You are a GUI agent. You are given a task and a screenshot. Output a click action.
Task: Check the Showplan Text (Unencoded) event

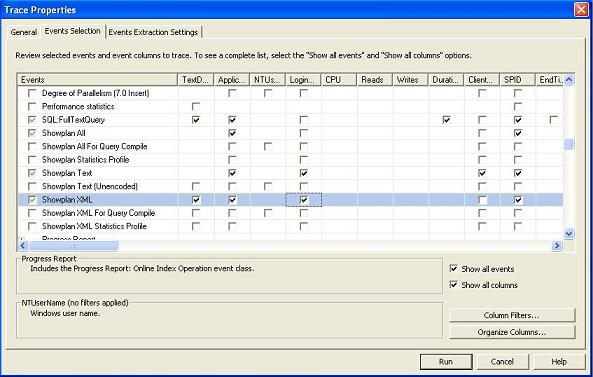click(32, 186)
